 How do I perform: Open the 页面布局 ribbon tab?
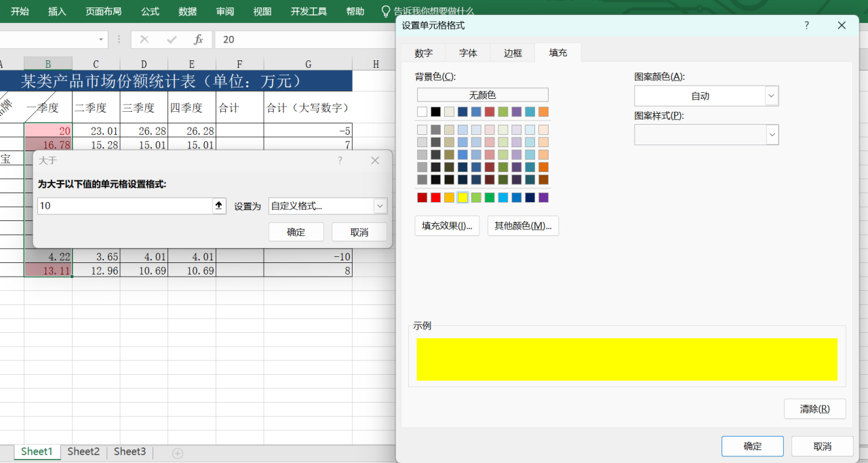tap(104, 11)
